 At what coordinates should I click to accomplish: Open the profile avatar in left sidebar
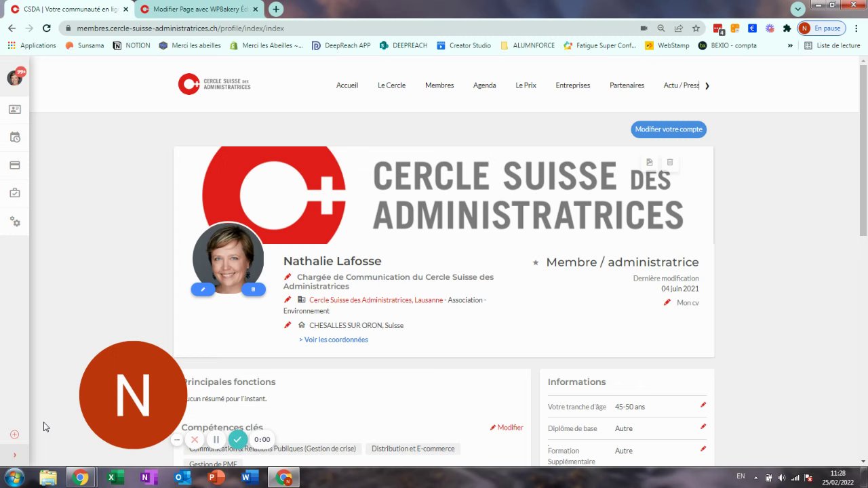[x=14, y=78]
